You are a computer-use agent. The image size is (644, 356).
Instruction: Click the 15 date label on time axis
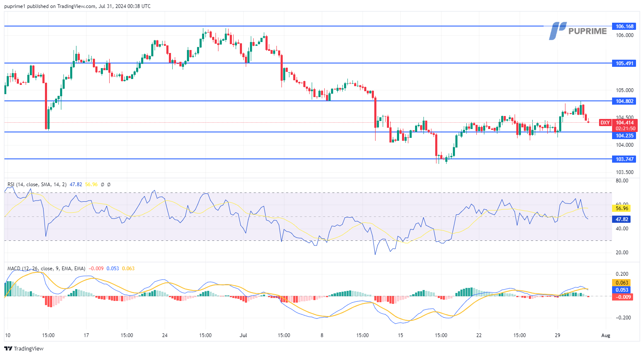[400, 335]
